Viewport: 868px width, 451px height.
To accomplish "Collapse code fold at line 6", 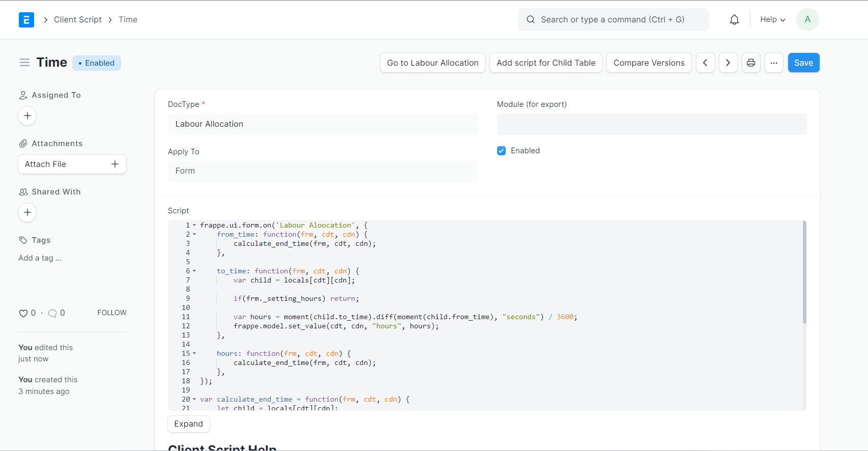I will pyautogui.click(x=194, y=271).
